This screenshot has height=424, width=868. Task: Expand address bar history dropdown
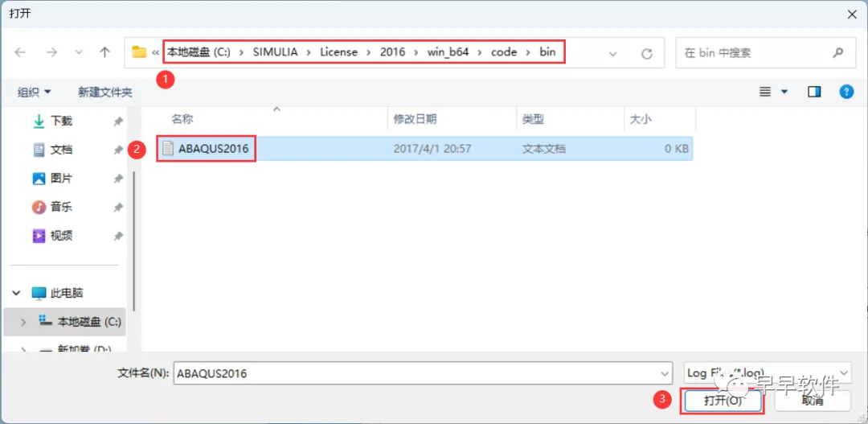point(612,53)
